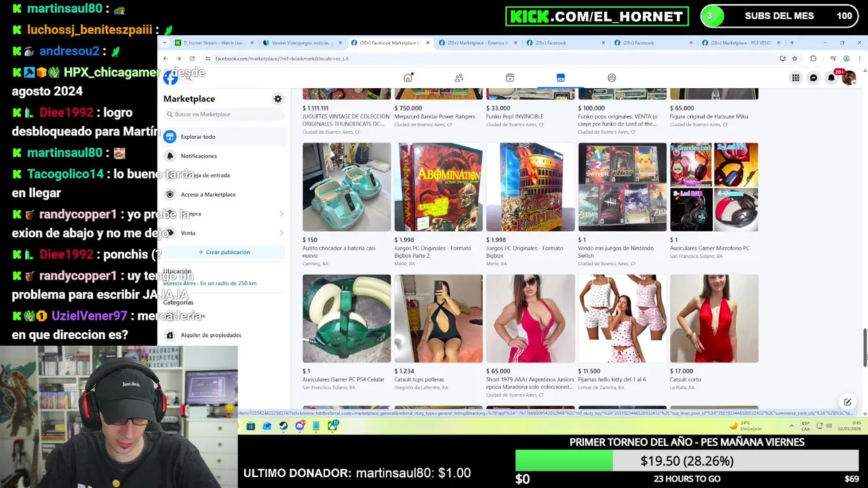Screen dimensions: 868x488
Task: Open the 24°C Despejado weather widget
Action: point(746,426)
